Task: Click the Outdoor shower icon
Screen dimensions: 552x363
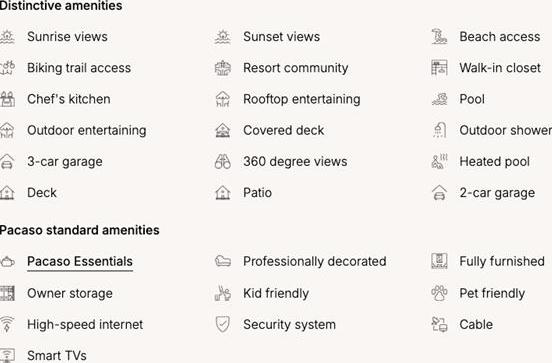Action: 439,130
